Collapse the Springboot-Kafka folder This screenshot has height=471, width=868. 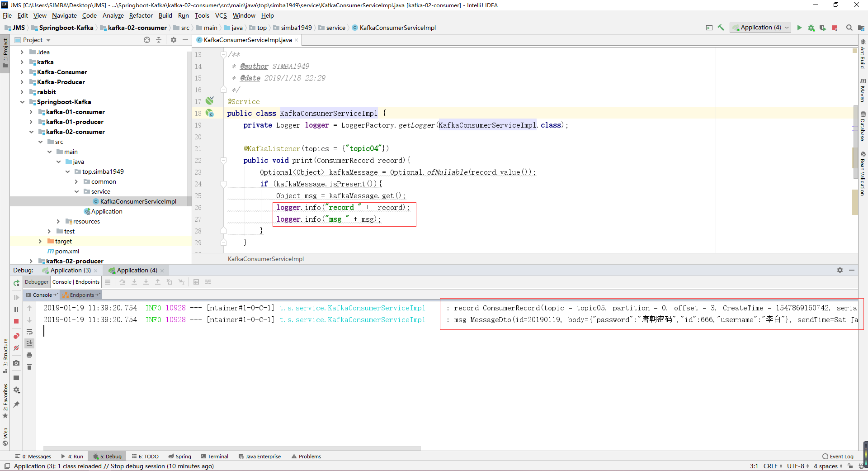(x=22, y=102)
